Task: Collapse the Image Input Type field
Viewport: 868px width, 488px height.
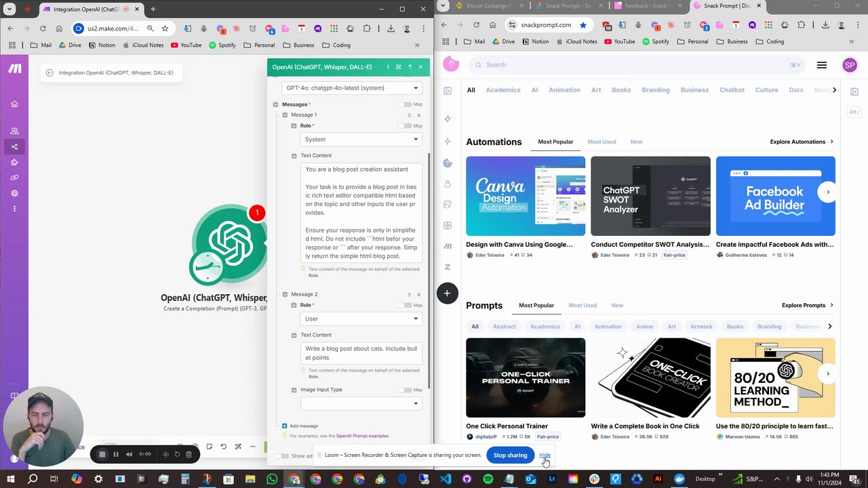Action: 294,390
